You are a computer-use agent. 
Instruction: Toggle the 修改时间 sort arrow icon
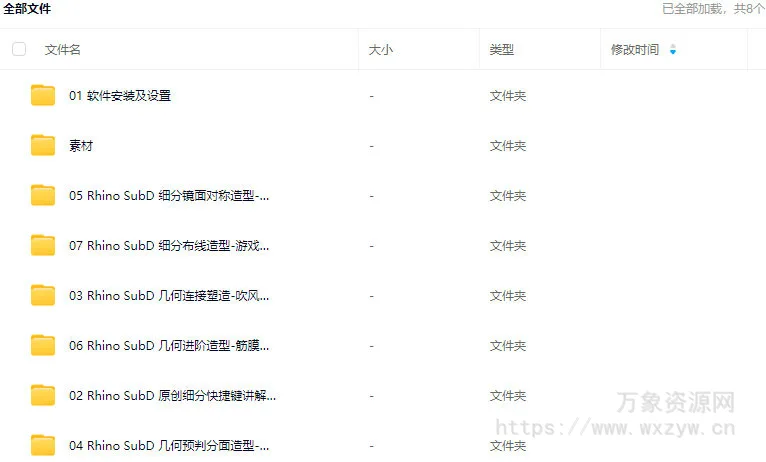tap(673, 49)
